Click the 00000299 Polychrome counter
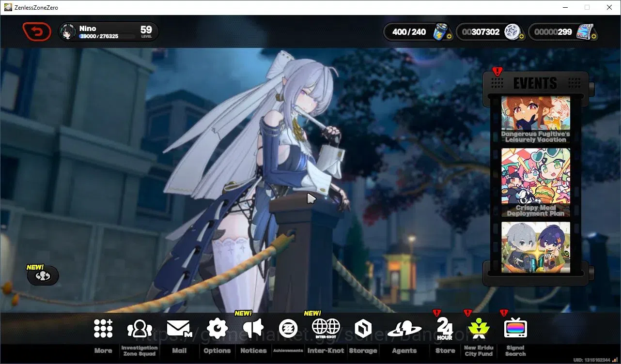 553,32
